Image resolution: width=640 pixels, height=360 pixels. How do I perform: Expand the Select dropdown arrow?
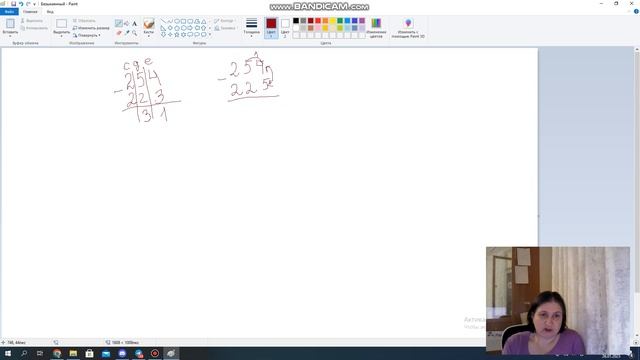click(x=62, y=36)
